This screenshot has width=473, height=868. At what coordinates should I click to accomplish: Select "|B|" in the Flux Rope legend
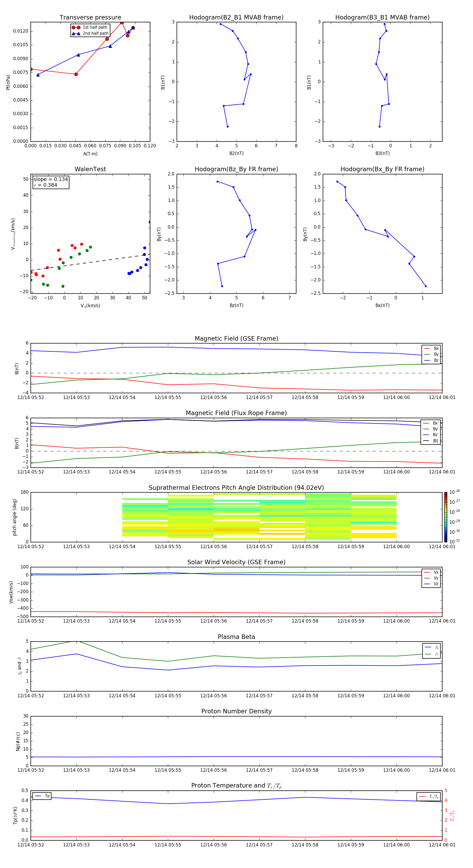click(431, 441)
